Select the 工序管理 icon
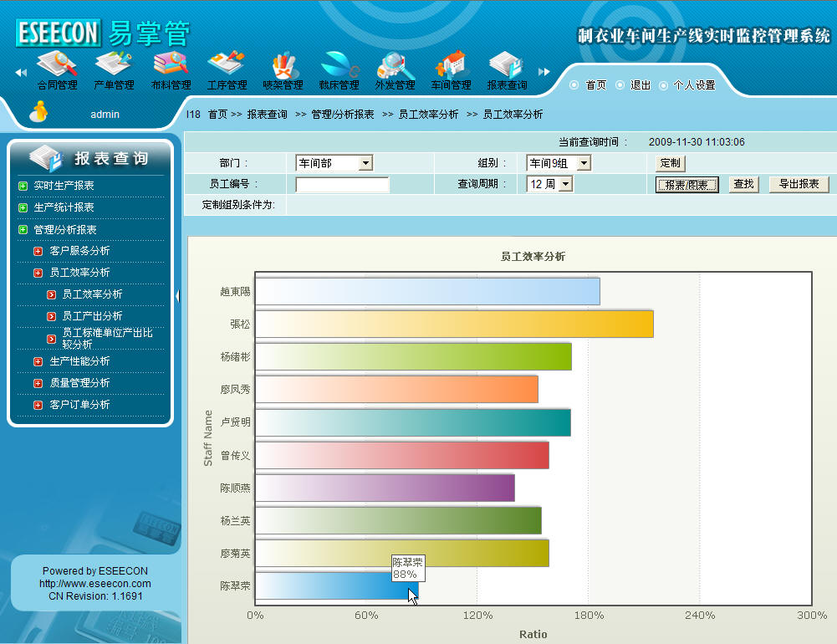 [227, 65]
